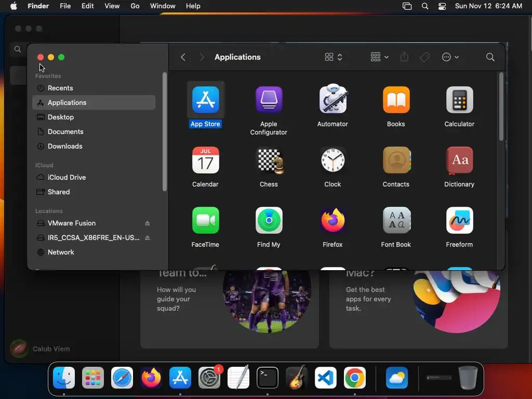Click the search icon in App Store window
Viewport: 532px width, 399px height.
point(18,49)
